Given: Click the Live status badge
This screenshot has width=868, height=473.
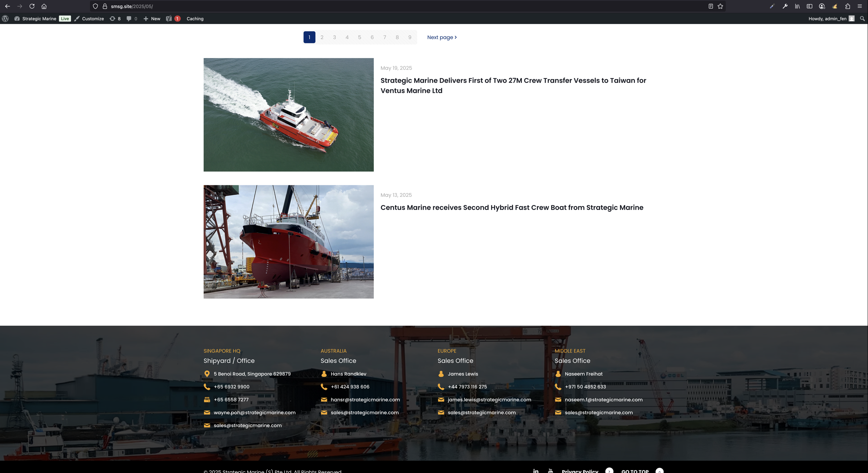Looking at the screenshot, I should point(65,19).
